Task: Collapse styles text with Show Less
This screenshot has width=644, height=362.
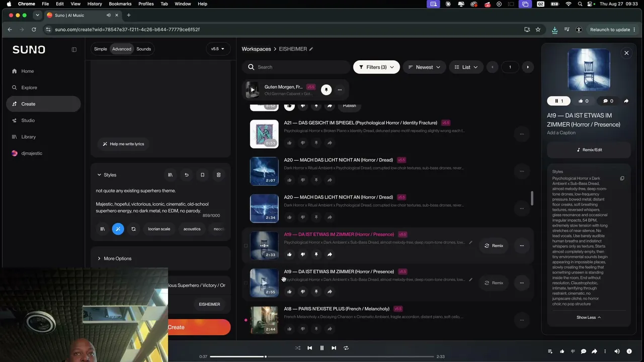Action: pyautogui.click(x=589, y=317)
